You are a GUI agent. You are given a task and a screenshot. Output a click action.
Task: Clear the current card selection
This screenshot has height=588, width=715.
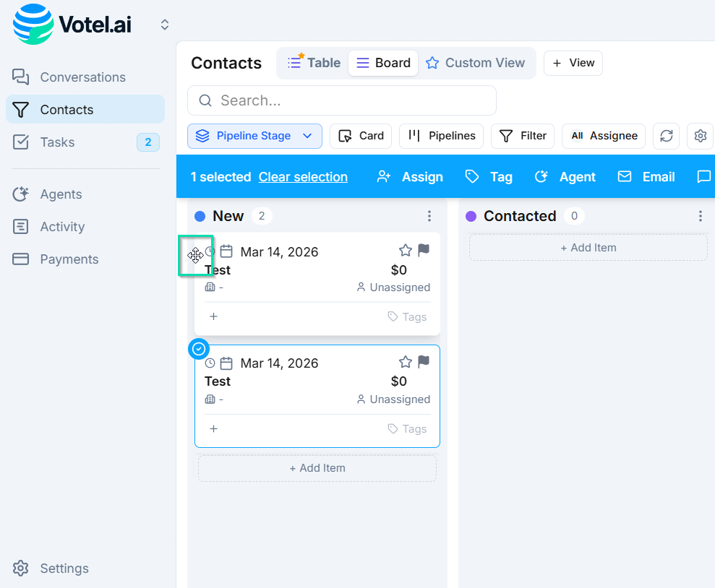pyautogui.click(x=303, y=176)
